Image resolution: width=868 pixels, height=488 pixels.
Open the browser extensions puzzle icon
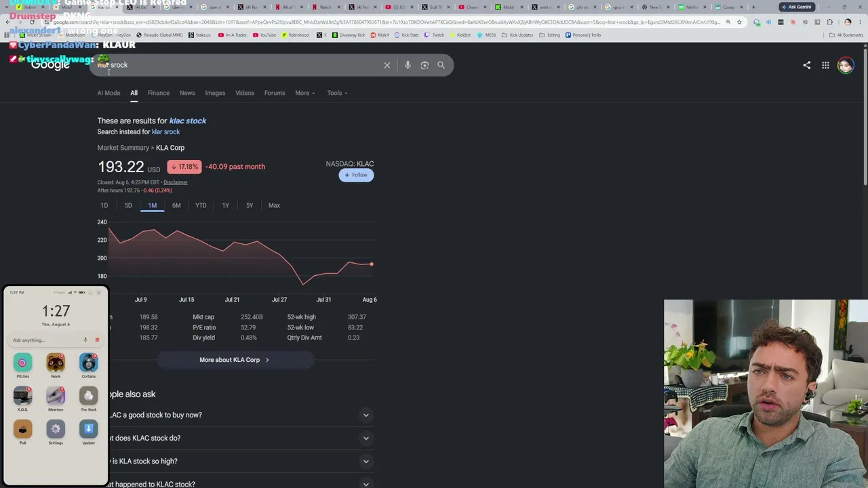[x=829, y=22]
